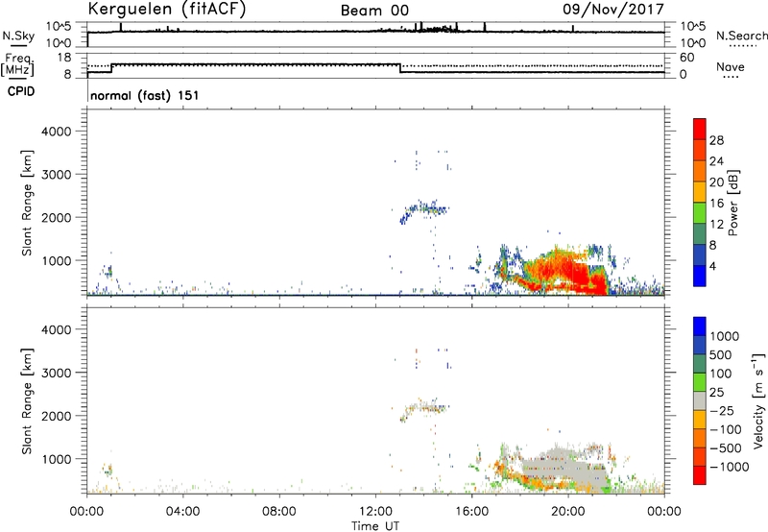Click the '4000' tick on power panel
Screen dimensions: 768x532
pyautogui.click(x=56, y=132)
